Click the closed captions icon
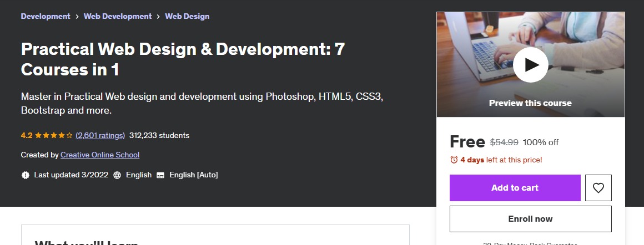The width and height of the screenshot is (644, 245). [160, 175]
